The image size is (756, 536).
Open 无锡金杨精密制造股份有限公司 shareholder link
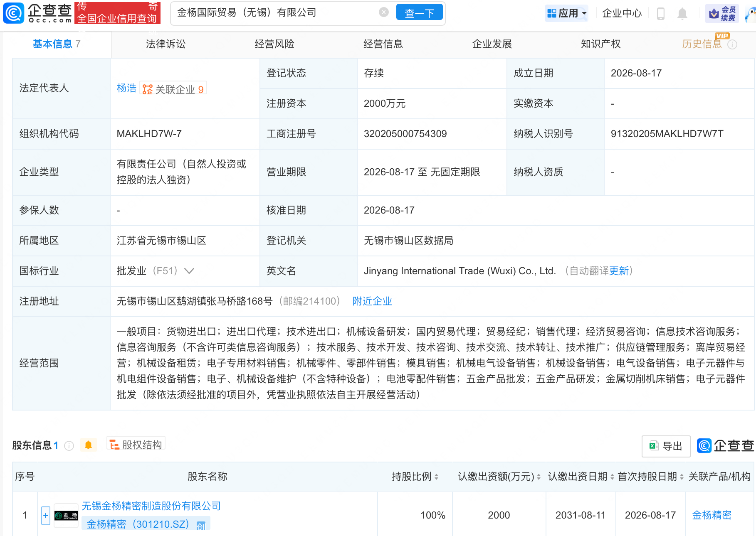(151, 506)
